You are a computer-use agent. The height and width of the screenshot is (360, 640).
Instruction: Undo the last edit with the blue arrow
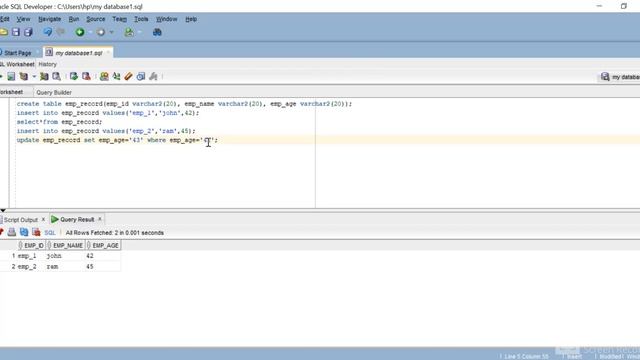coord(48,32)
